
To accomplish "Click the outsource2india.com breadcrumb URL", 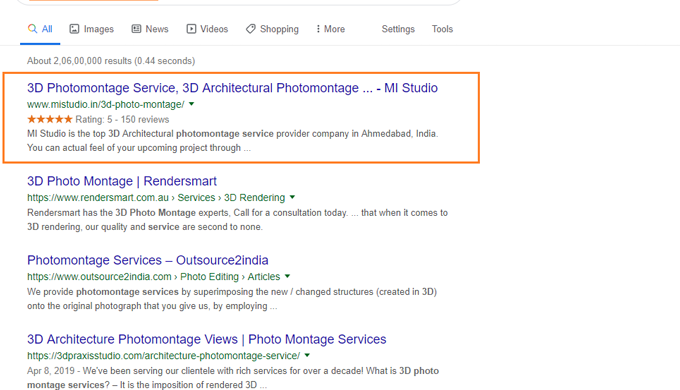I will click(x=154, y=277).
